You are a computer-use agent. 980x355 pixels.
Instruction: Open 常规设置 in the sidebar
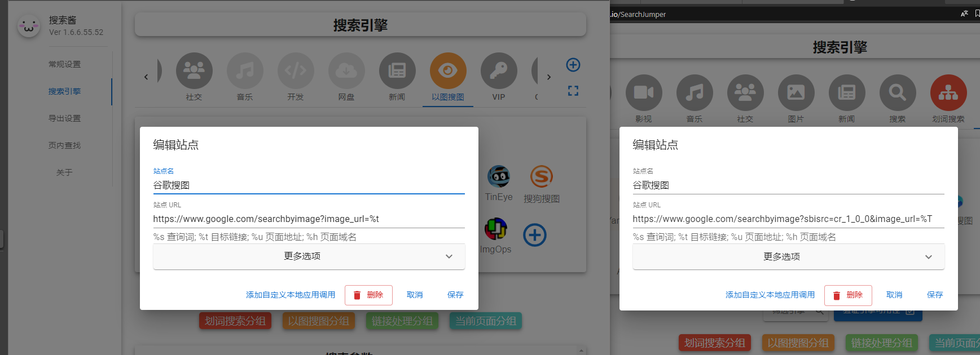pyautogui.click(x=64, y=64)
